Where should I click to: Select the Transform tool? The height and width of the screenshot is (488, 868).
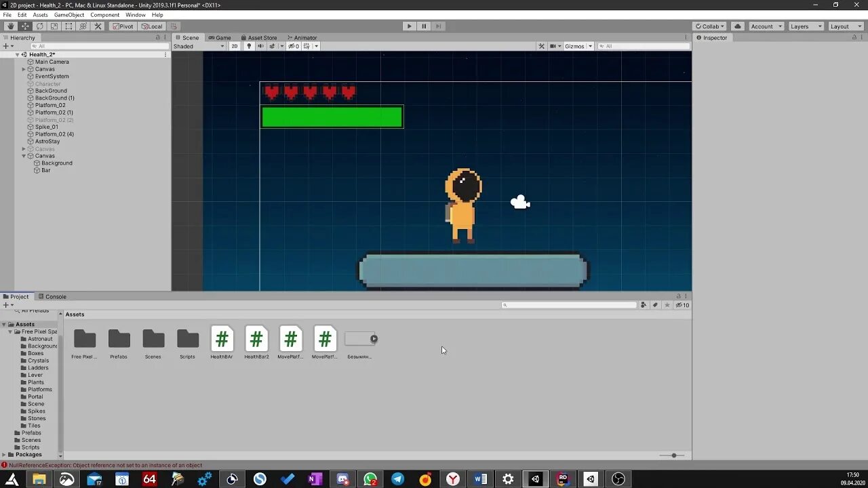tap(83, 26)
